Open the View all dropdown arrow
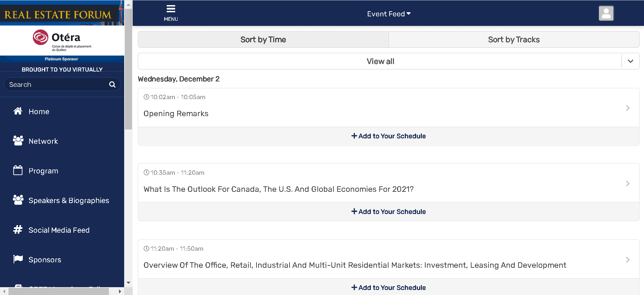 click(x=630, y=61)
